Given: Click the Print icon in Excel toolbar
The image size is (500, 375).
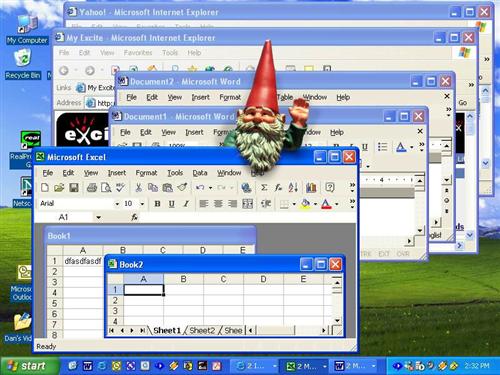Looking at the screenshot, I should coord(92,188).
